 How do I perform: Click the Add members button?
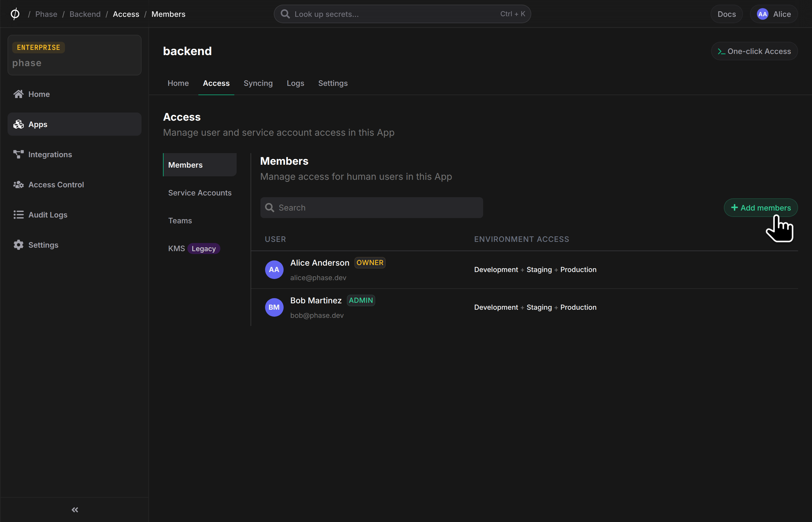(760, 207)
